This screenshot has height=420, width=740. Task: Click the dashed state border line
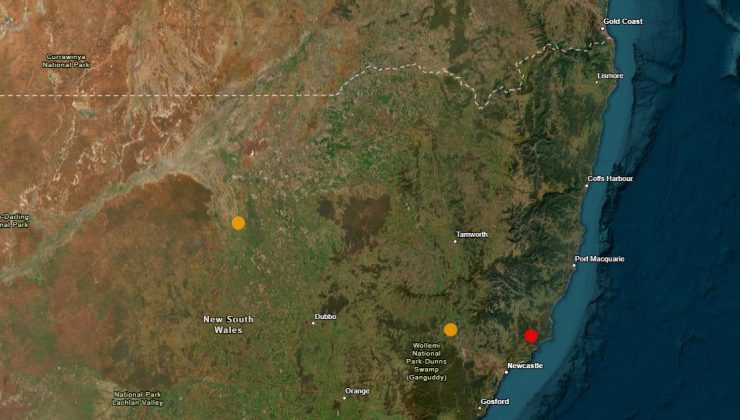coord(150,94)
